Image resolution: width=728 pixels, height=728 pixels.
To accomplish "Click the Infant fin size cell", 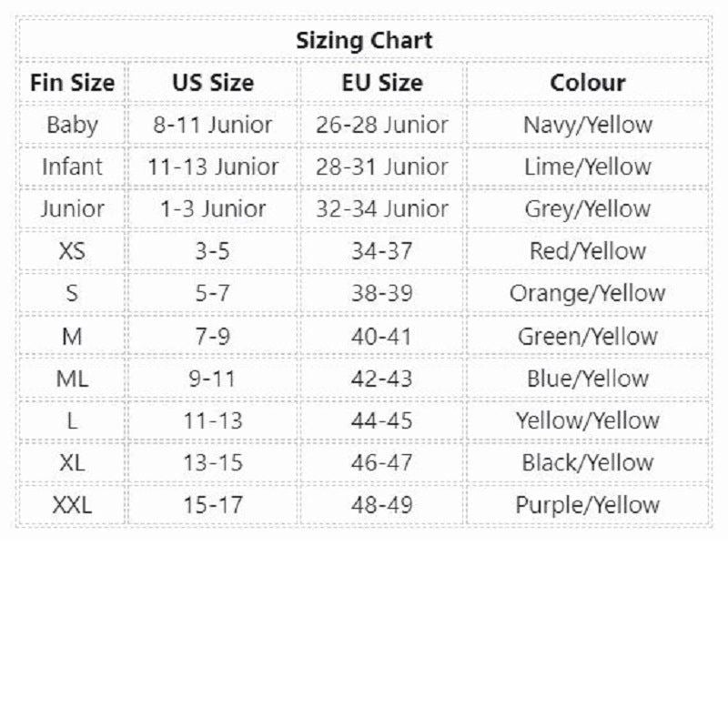I will (x=72, y=167).
